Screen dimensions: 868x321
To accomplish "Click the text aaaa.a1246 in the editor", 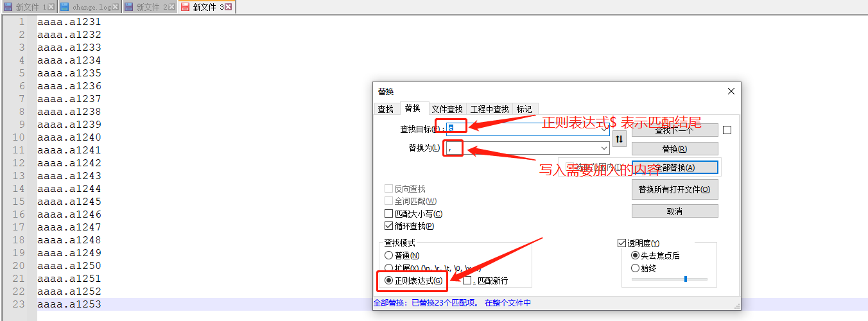I will (x=69, y=214).
